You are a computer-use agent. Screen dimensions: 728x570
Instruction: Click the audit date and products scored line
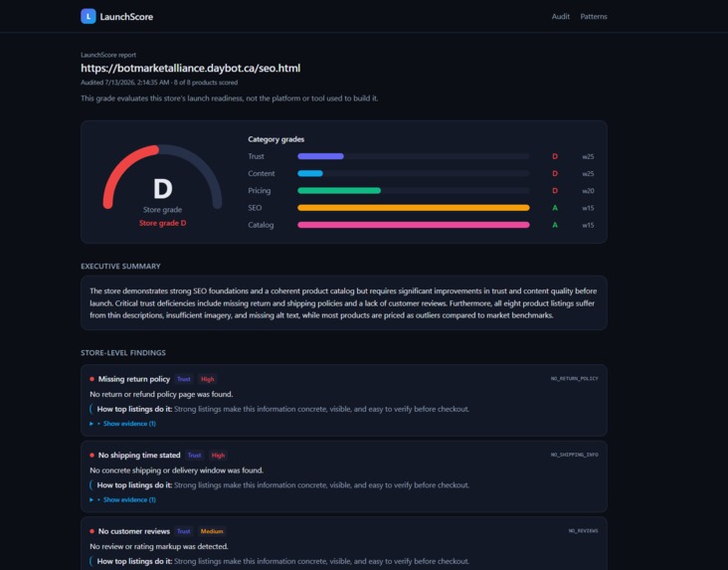pyautogui.click(x=159, y=83)
